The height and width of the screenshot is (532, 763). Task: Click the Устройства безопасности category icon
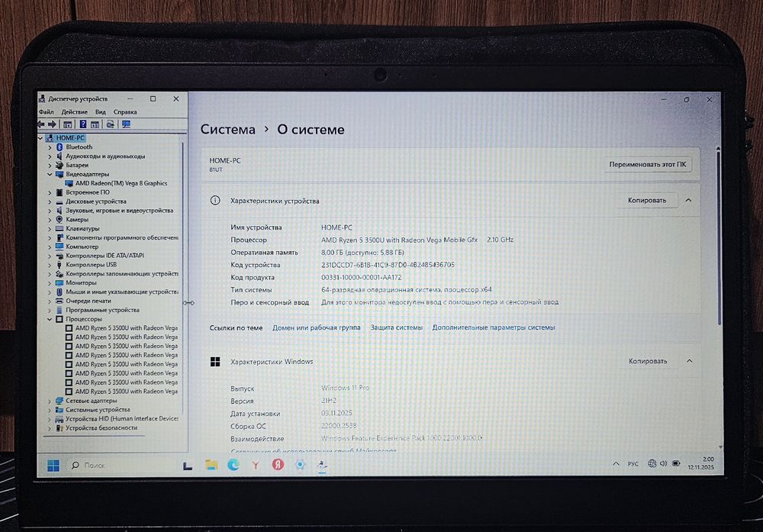click(x=60, y=428)
